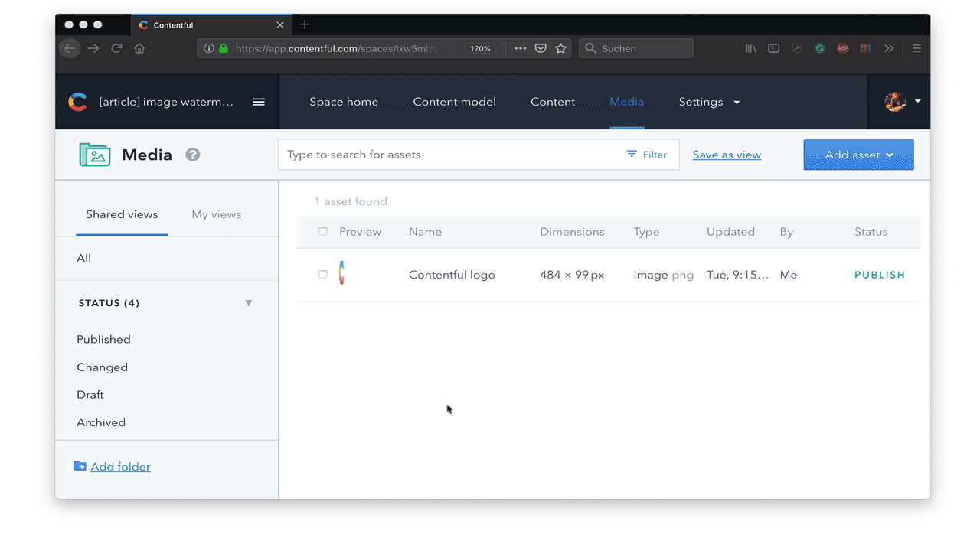Click the multicolored bars extension icon
Image resolution: width=980 pixels, height=551 pixels.
[x=865, y=48]
